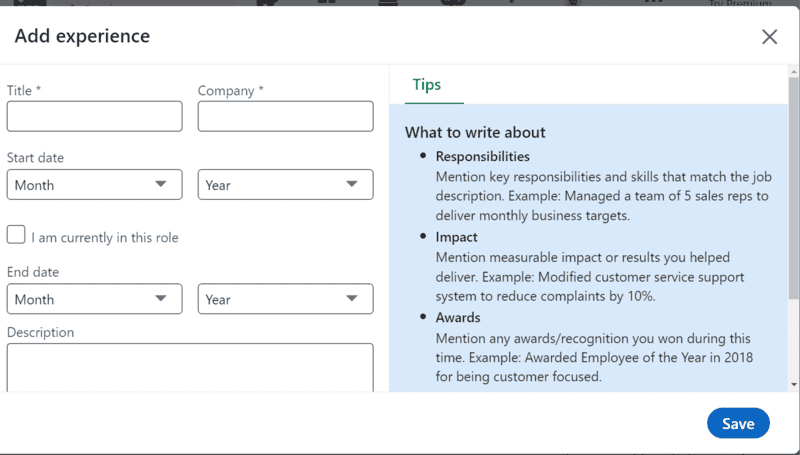The width and height of the screenshot is (800, 455).
Task: Save the new experience entry
Action: 738,423
